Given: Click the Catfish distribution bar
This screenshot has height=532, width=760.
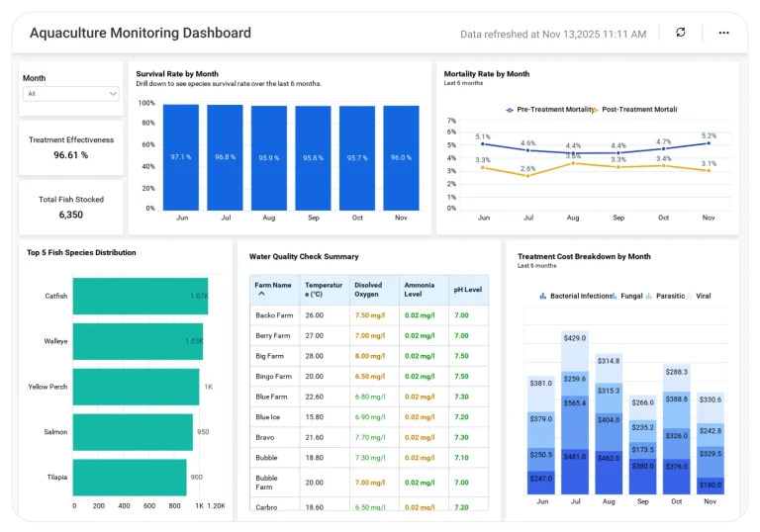Looking at the screenshot, I should (x=141, y=296).
